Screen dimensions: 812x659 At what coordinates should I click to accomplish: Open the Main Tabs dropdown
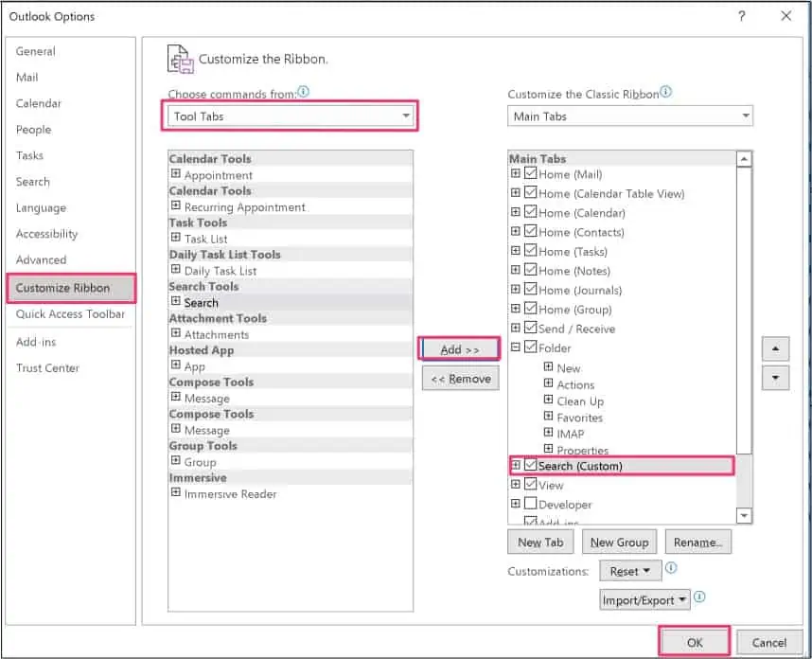coord(629,116)
